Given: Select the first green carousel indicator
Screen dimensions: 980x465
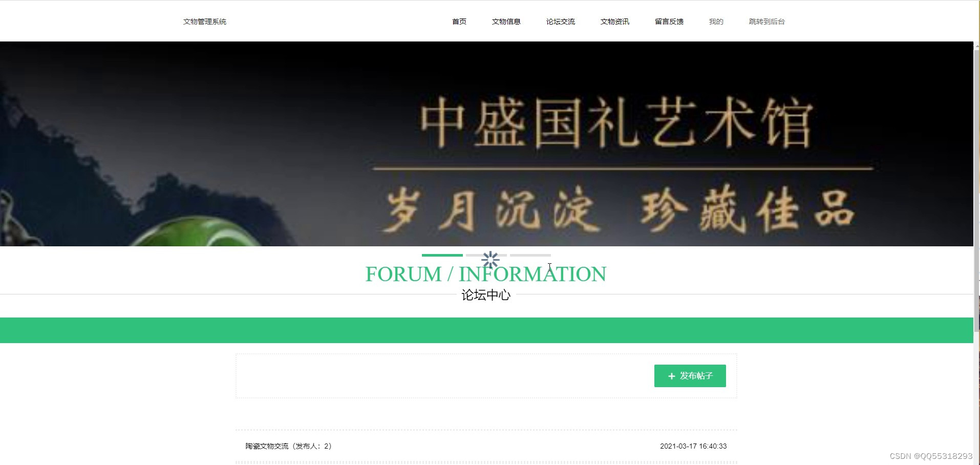Looking at the screenshot, I should [x=442, y=255].
